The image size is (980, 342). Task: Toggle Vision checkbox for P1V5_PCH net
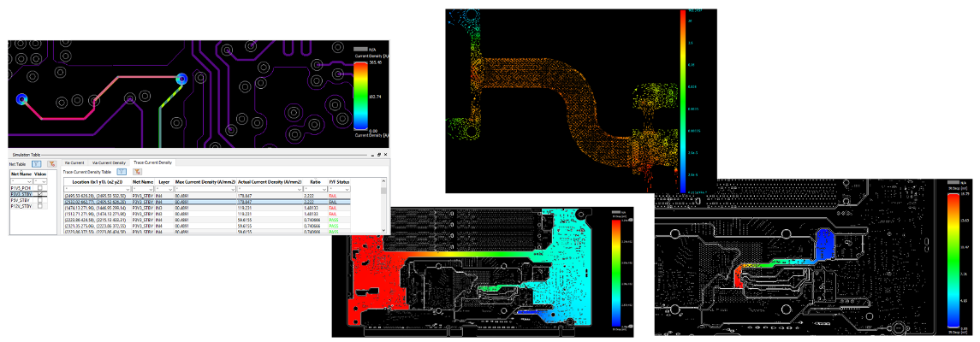point(40,188)
